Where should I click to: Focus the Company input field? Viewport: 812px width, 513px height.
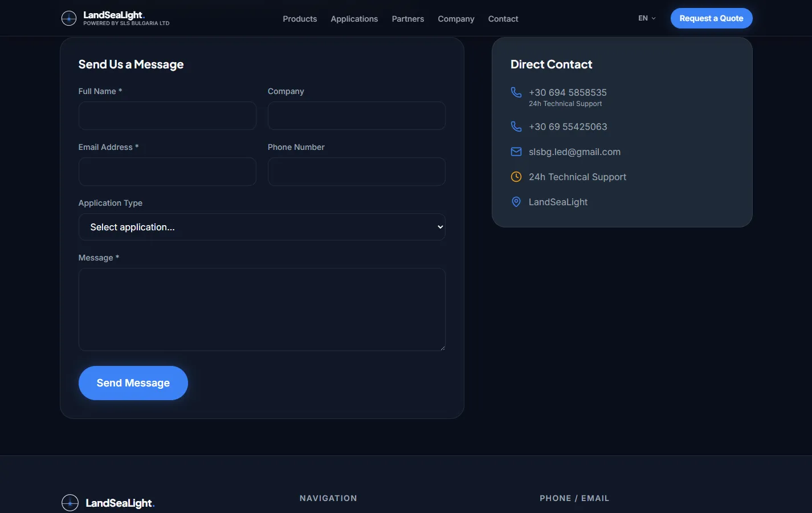click(x=357, y=116)
